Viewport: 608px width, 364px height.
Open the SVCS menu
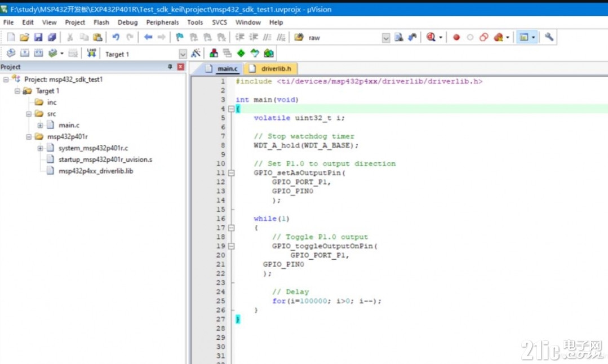pos(219,22)
